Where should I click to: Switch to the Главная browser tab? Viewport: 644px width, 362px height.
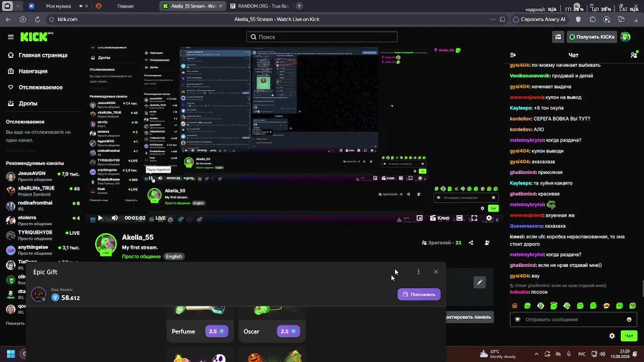click(x=125, y=6)
